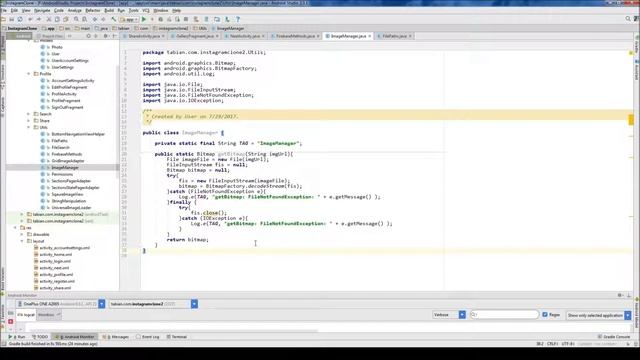Click the Copy toolbar icon
The width and height of the screenshot is (640, 360).
coord(57,19)
